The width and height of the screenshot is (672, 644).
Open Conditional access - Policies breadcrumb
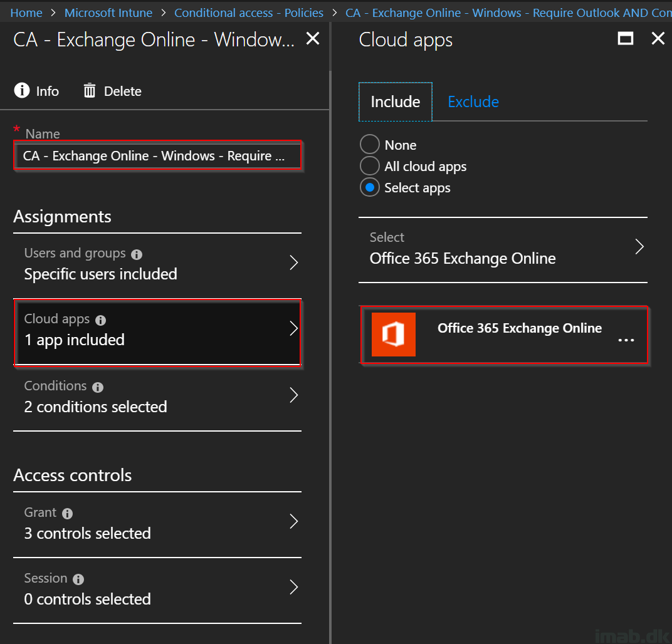point(249,13)
